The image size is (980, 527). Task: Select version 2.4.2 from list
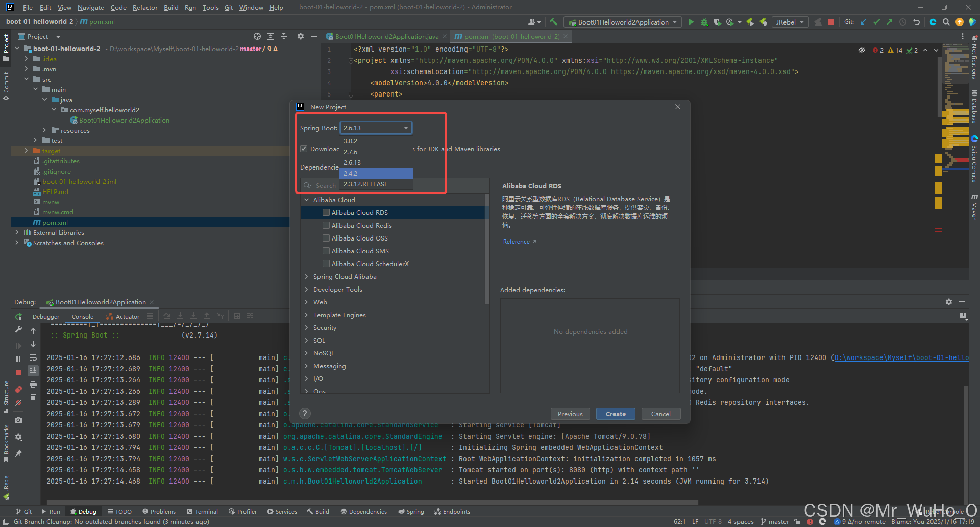376,173
